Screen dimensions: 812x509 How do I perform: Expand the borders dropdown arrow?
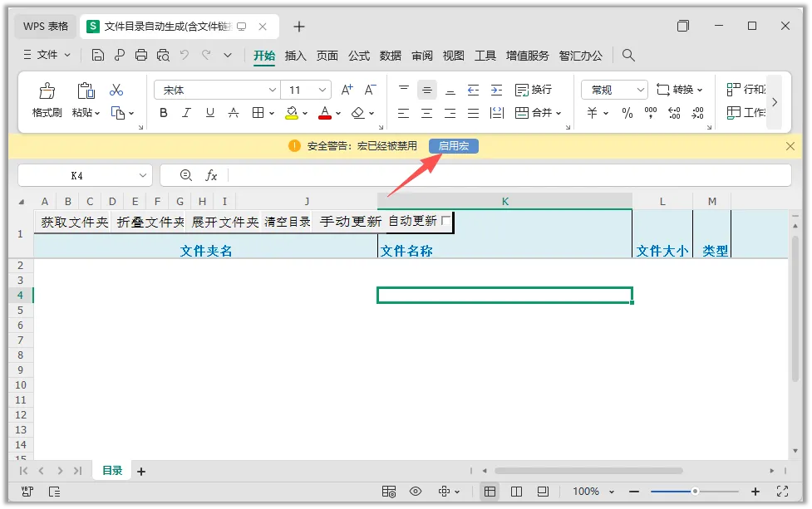[271, 113]
